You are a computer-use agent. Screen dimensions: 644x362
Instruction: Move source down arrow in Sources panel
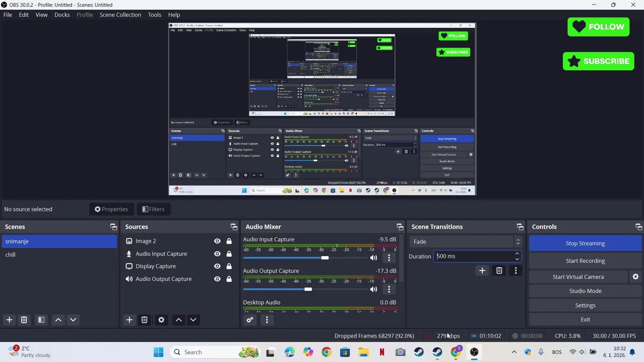(x=193, y=320)
